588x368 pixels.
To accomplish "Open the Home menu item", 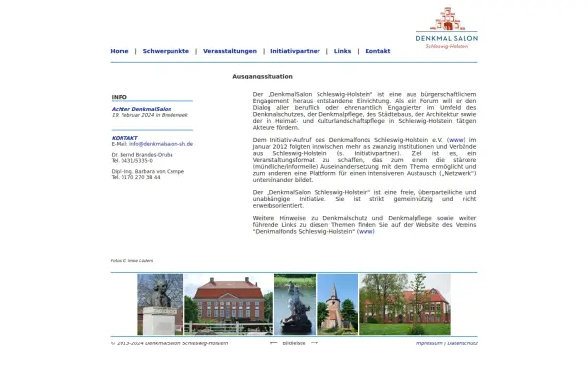I will pyautogui.click(x=120, y=51).
